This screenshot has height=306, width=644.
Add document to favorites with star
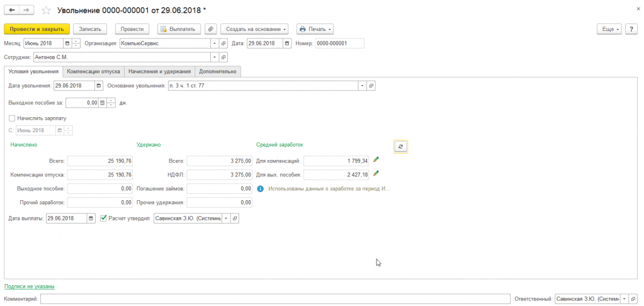[47, 11]
